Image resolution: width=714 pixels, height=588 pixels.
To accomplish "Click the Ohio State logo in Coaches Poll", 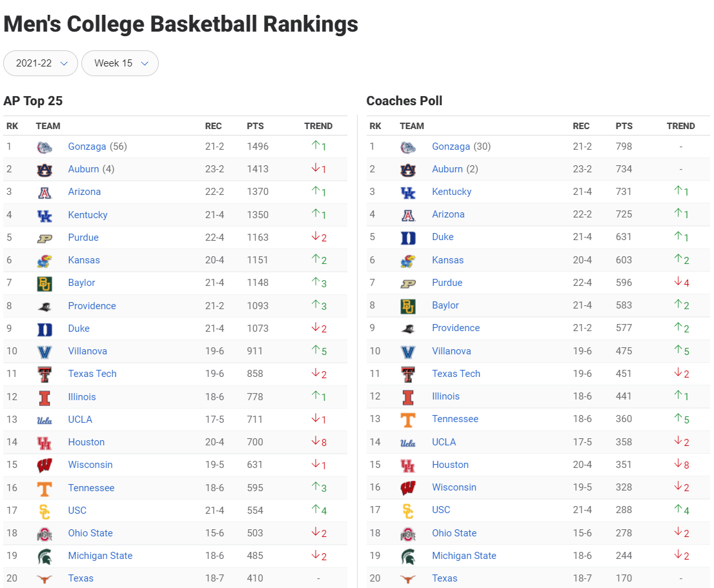I will pos(408,534).
